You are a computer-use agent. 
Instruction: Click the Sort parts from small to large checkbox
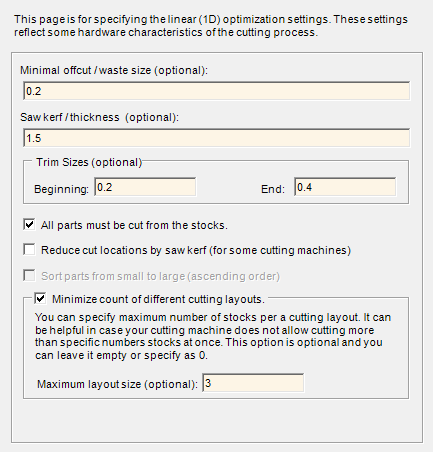point(29,275)
